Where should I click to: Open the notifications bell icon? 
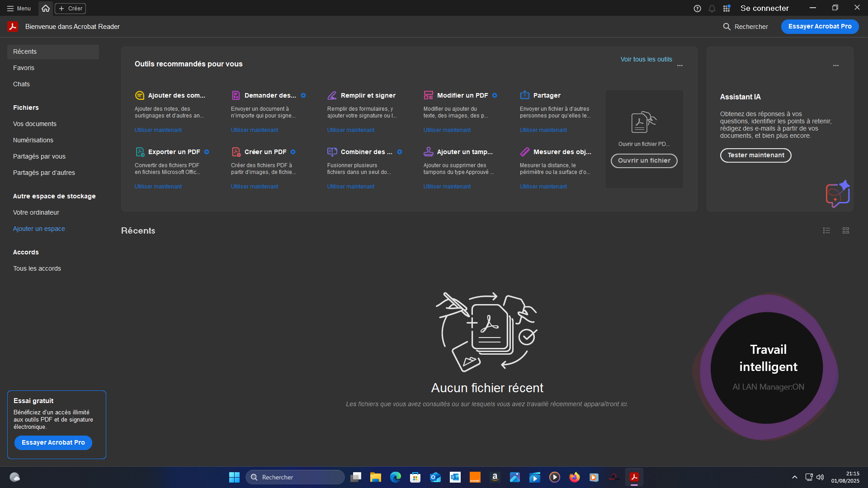point(712,9)
